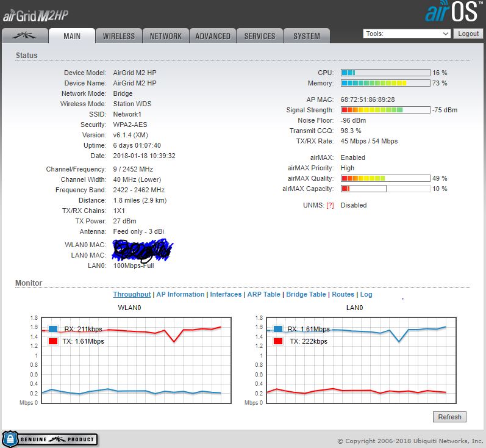
Task: Click the Uptime value 6 days 01:07:40
Action: (137, 145)
